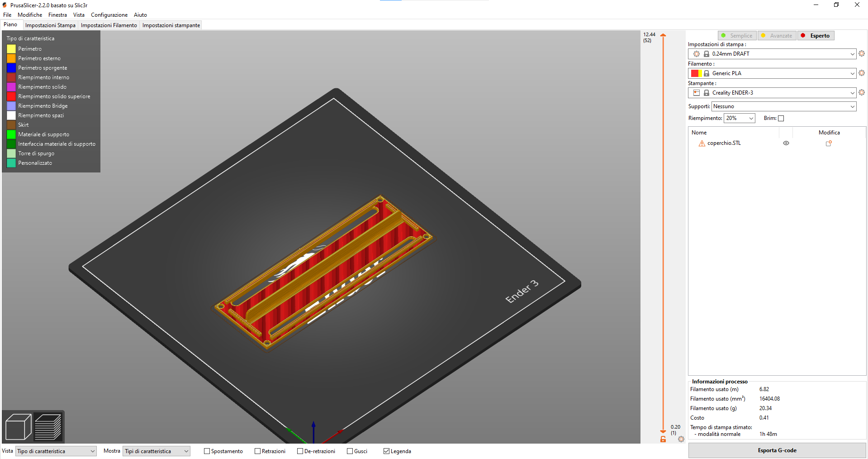Click the print settings gear icon
The image size is (868, 459).
[861, 53]
